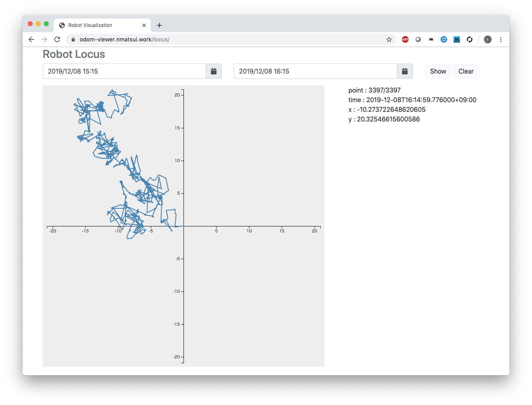Select the Robot Visualization tab
Image resolution: width=532 pixels, height=405 pixels.
pyautogui.click(x=102, y=25)
